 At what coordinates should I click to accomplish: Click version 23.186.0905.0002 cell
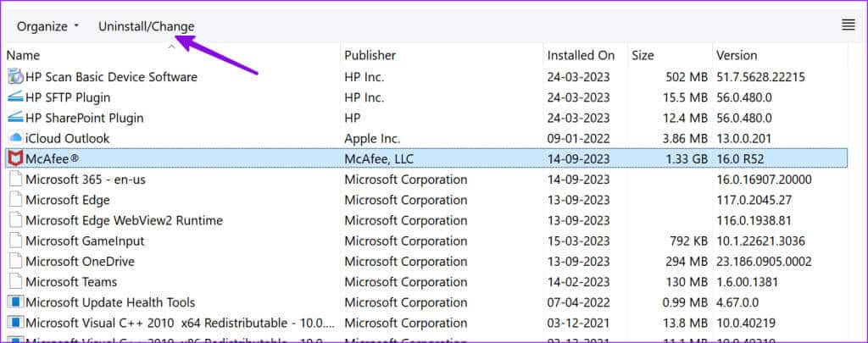click(764, 261)
